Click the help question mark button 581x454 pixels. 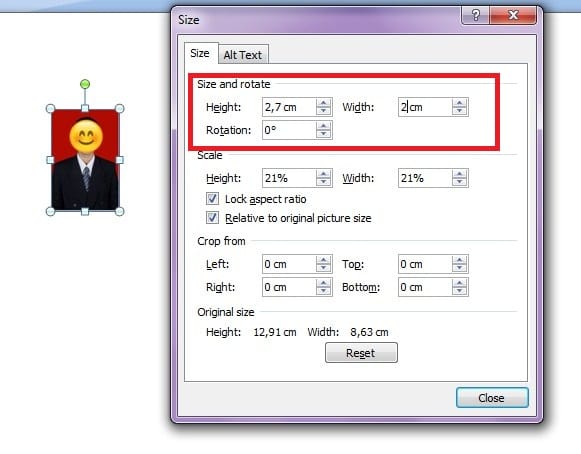pyautogui.click(x=475, y=15)
